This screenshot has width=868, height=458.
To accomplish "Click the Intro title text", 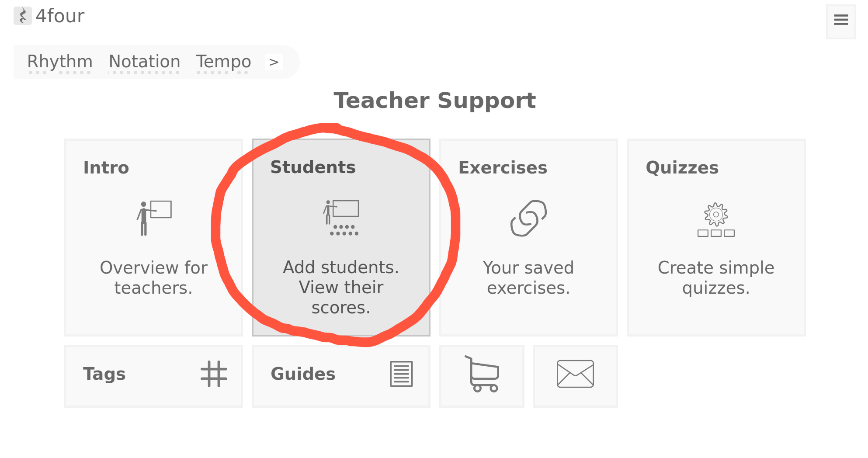I will click(106, 168).
